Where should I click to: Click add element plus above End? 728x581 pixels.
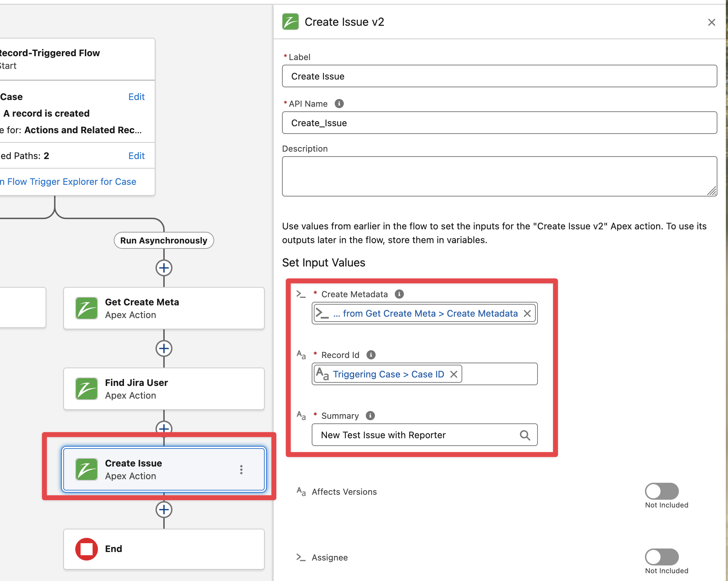pos(164,510)
